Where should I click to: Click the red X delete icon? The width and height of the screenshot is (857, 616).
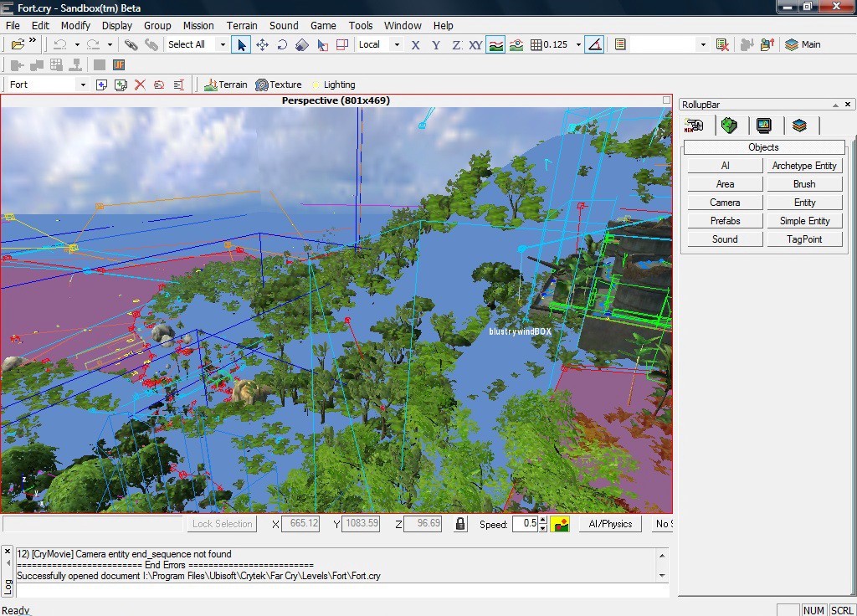tap(140, 85)
